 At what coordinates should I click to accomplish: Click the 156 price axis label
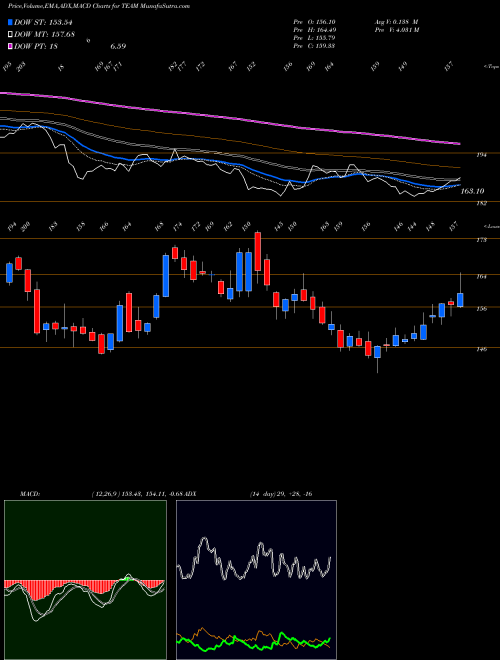pyautogui.click(x=482, y=309)
